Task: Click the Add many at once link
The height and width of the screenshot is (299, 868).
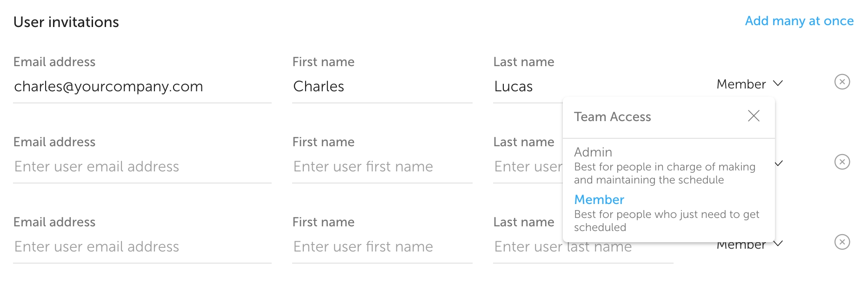Action: pyautogui.click(x=799, y=21)
